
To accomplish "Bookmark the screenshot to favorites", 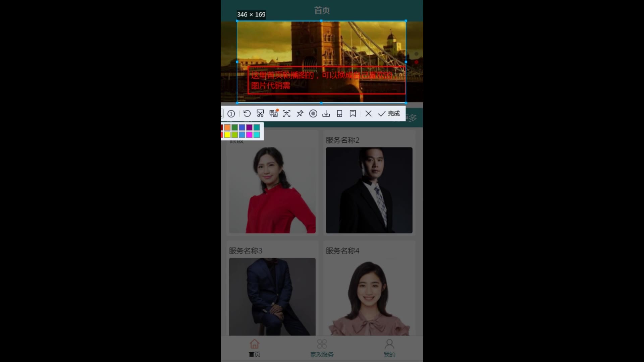I will coord(353,114).
